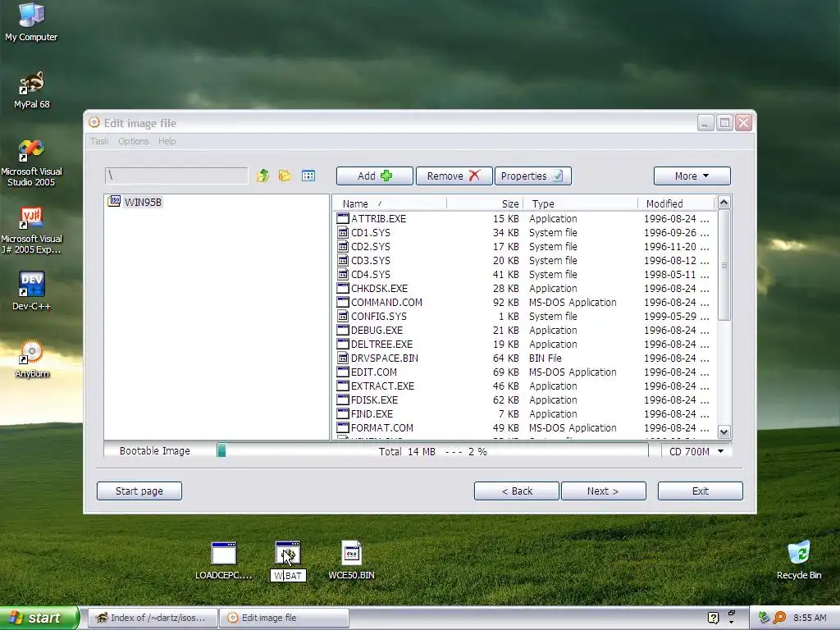Viewport: 840px width, 630px height.
Task: Click the go up one folder icon
Action: coord(262,176)
